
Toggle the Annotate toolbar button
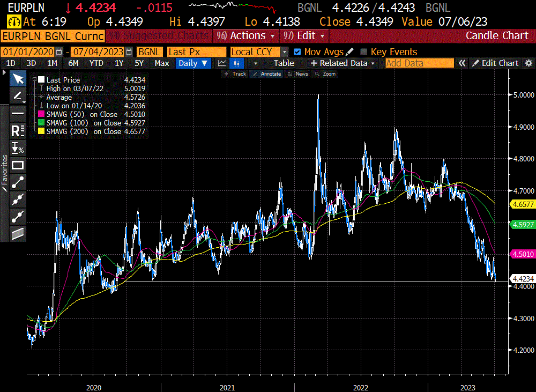click(x=266, y=74)
